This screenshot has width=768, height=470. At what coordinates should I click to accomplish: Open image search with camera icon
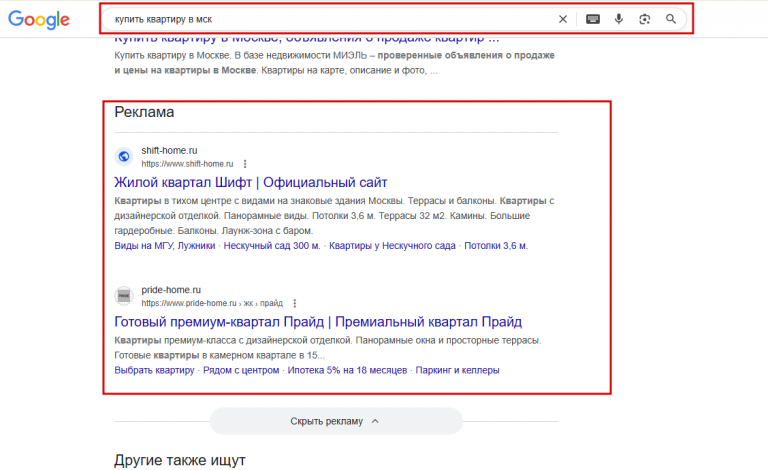(x=645, y=19)
